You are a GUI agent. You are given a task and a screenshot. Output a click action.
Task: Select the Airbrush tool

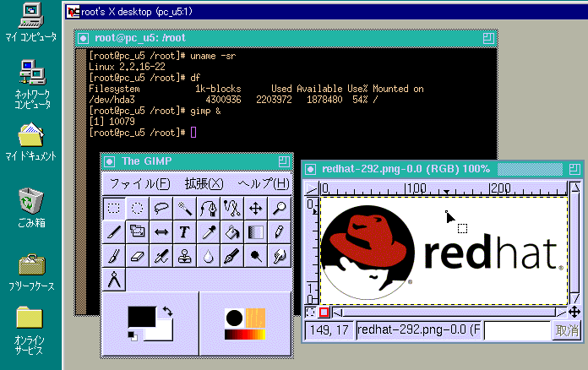point(161,256)
